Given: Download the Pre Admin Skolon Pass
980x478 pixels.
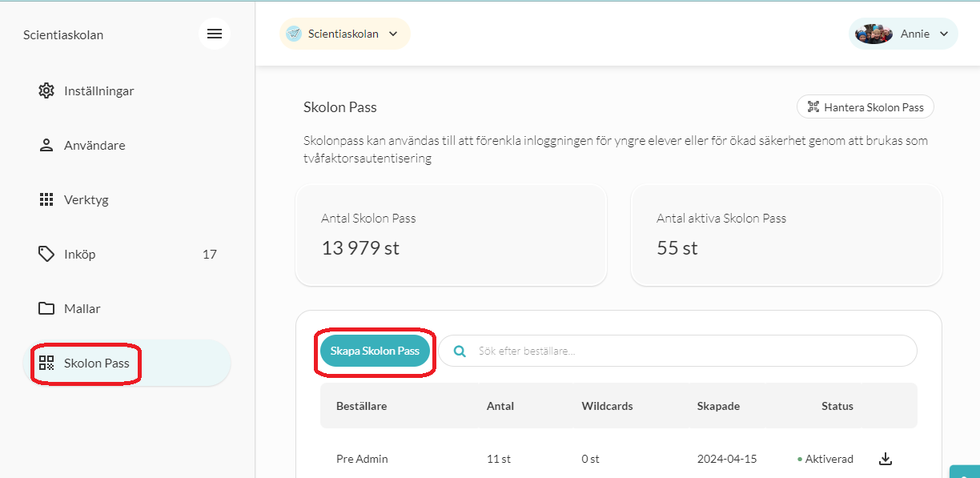Looking at the screenshot, I should tap(885, 459).
